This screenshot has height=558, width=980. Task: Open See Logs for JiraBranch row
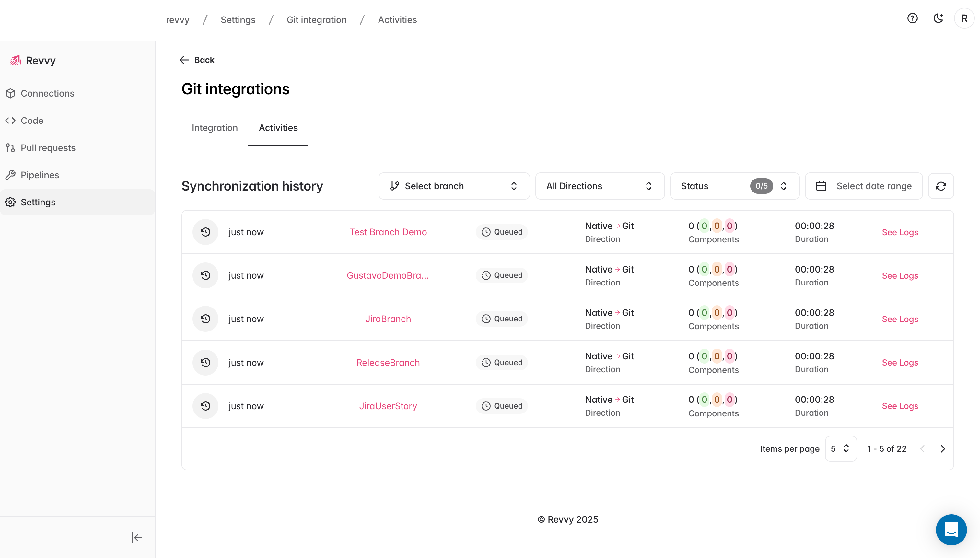(900, 319)
